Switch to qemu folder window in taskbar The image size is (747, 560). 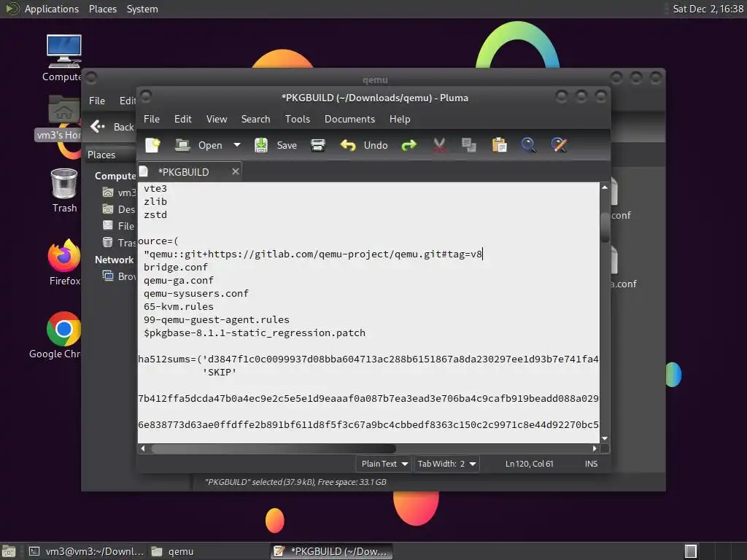(172, 551)
